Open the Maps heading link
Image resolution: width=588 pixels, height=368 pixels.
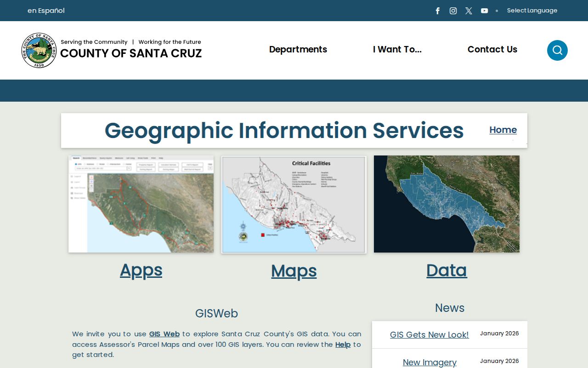pyautogui.click(x=294, y=271)
